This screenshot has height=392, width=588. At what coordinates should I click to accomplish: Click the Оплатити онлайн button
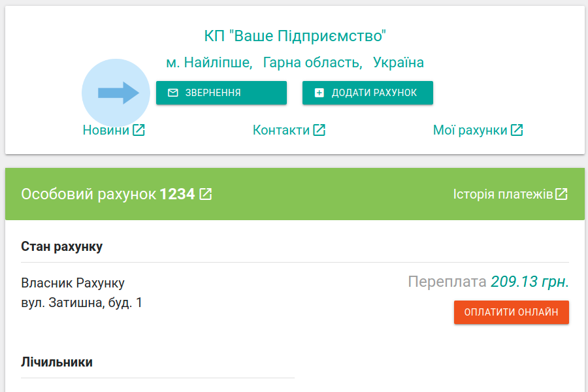[511, 312]
